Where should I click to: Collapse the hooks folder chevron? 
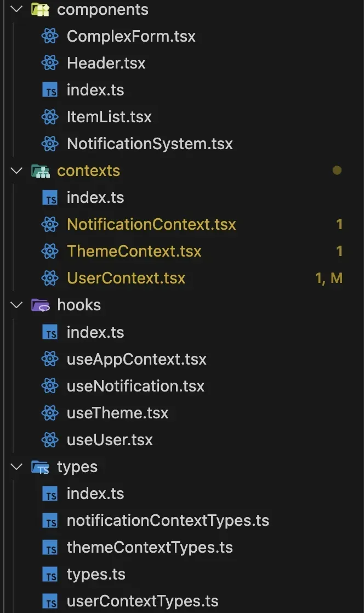tap(17, 305)
